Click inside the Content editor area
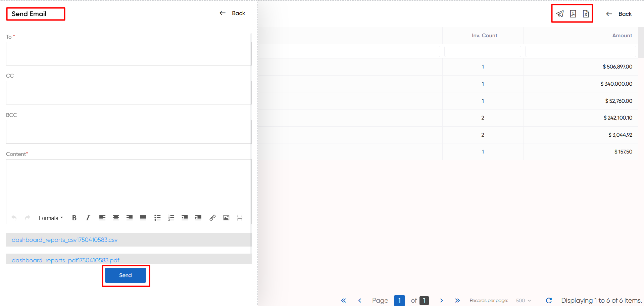 [x=129, y=185]
